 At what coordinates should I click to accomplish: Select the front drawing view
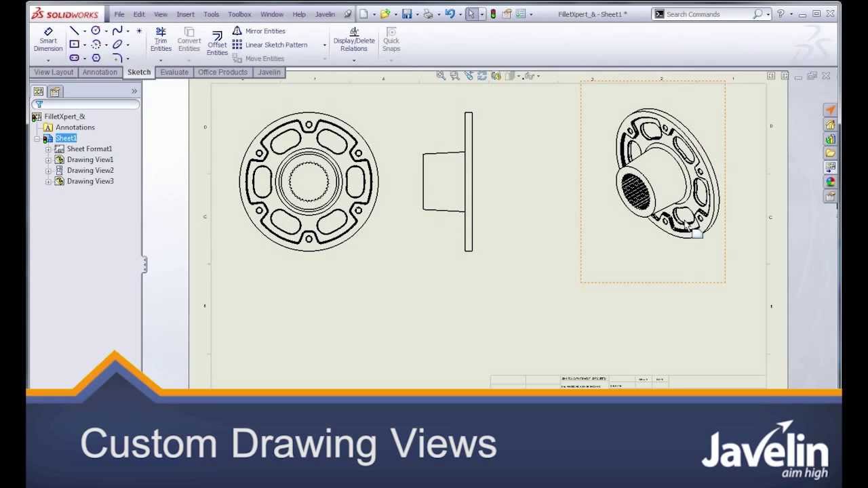(x=309, y=182)
